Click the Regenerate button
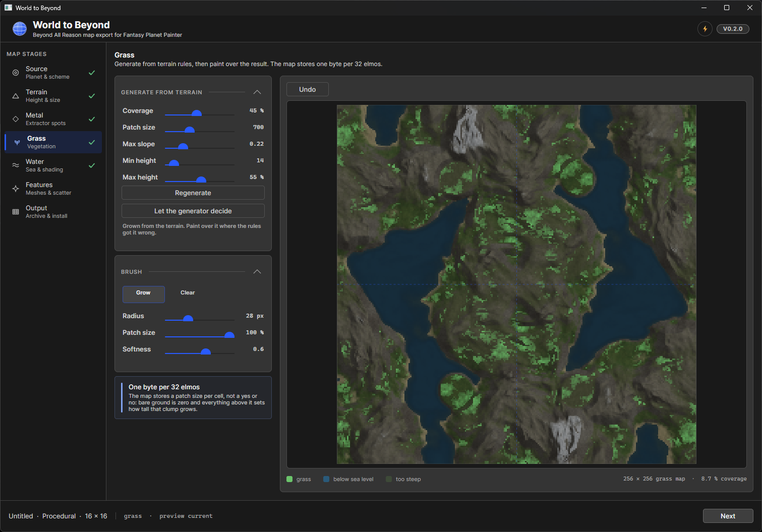 193,193
